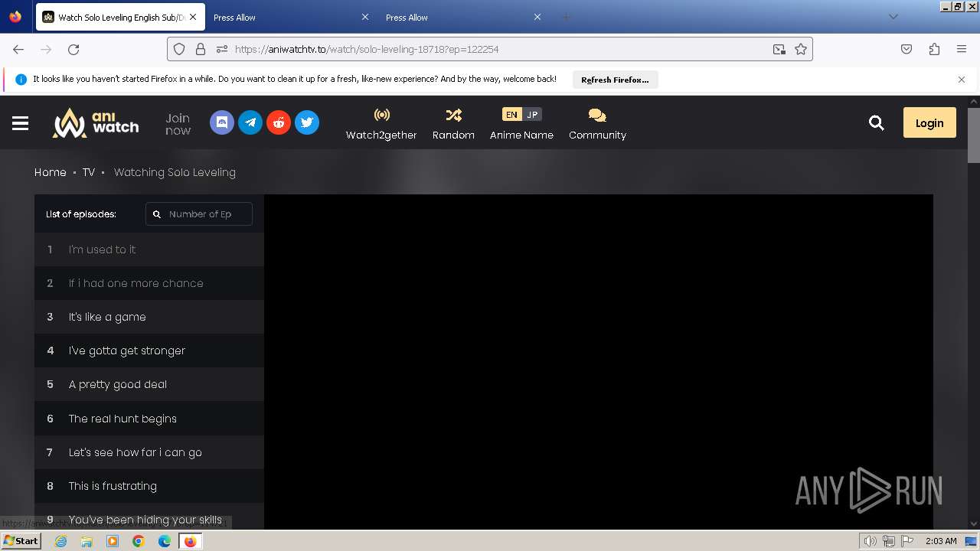Open the tracking protection shield
The width and height of the screenshot is (980, 551).
click(179, 49)
